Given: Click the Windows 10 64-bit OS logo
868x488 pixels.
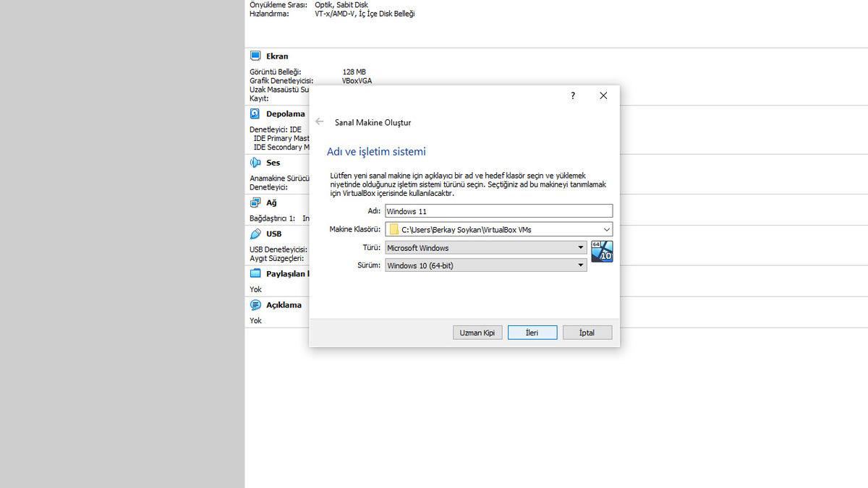Looking at the screenshot, I should [x=602, y=251].
